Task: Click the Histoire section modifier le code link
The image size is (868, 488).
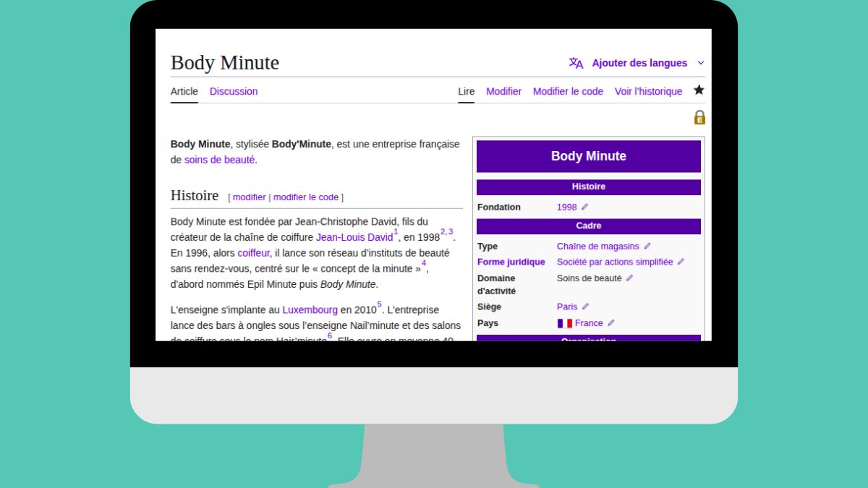Action: click(x=306, y=197)
